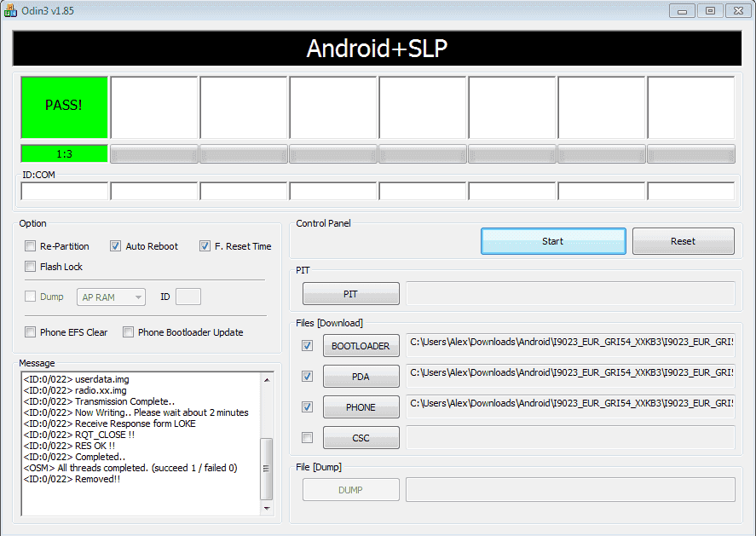Open the AP RAM dropdown
756x536 pixels.
tap(111, 297)
